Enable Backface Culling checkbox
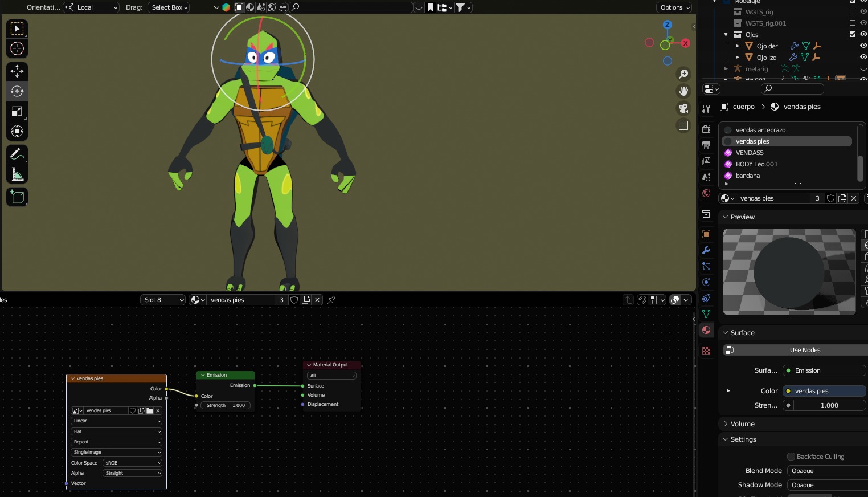 791,457
